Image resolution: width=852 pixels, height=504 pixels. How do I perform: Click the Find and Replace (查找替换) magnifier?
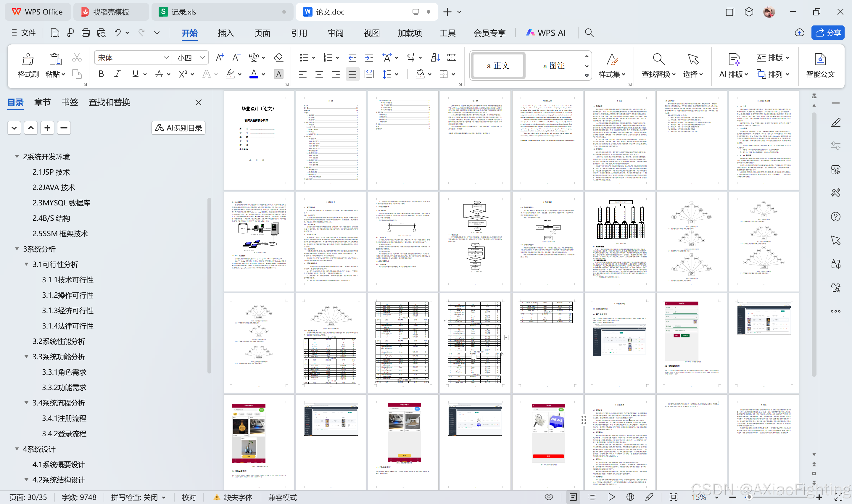[658, 59]
